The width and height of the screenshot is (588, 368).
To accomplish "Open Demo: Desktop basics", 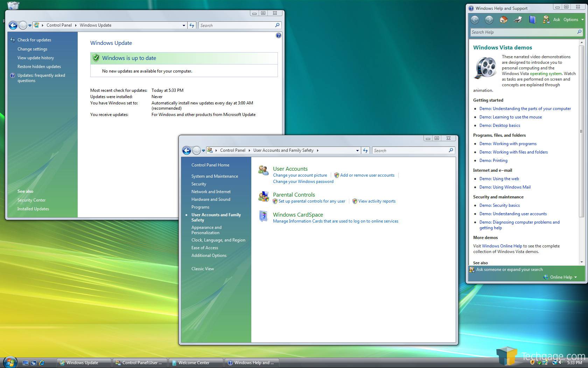I will pos(499,125).
